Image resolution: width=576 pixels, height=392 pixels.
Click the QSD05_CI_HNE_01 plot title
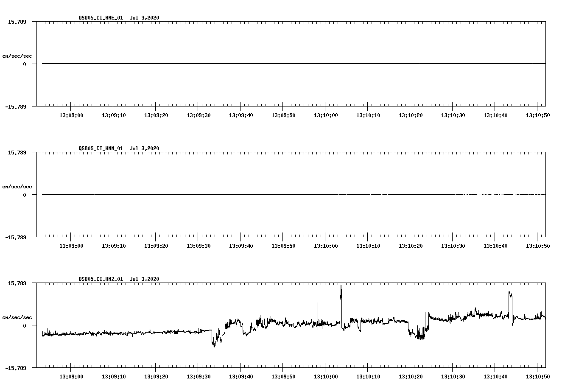(101, 17)
